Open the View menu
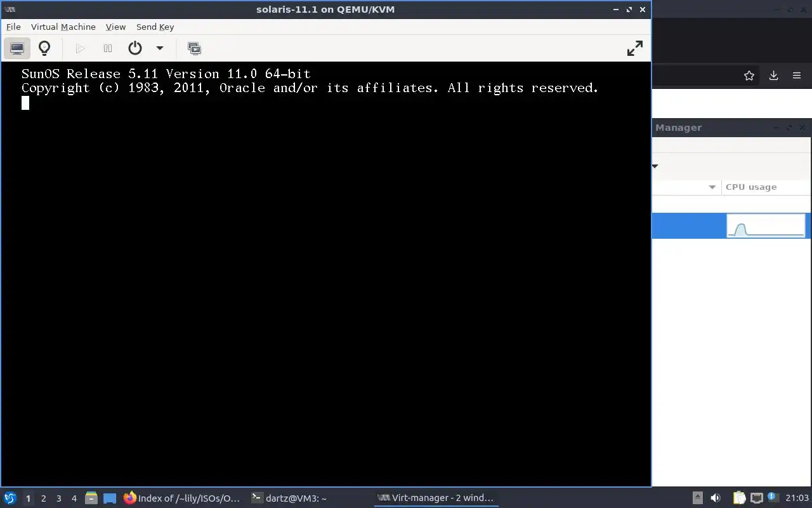Viewport: 812px width, 508px height. tap(115, 27)
